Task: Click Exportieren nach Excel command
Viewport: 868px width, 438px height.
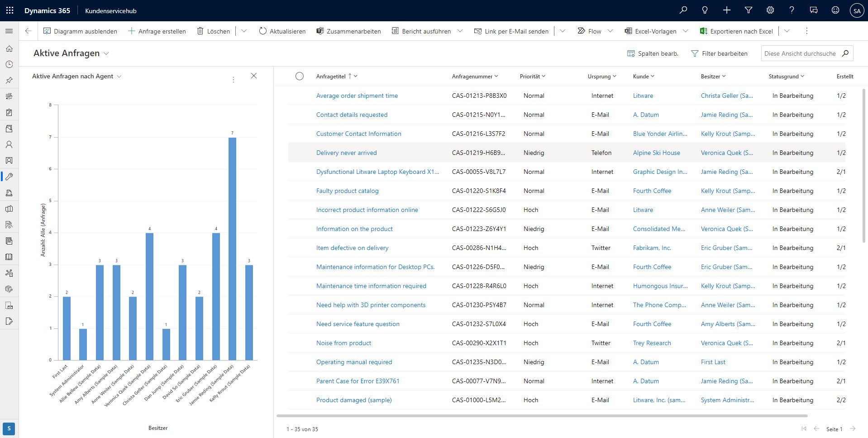Action: [736, 31]
